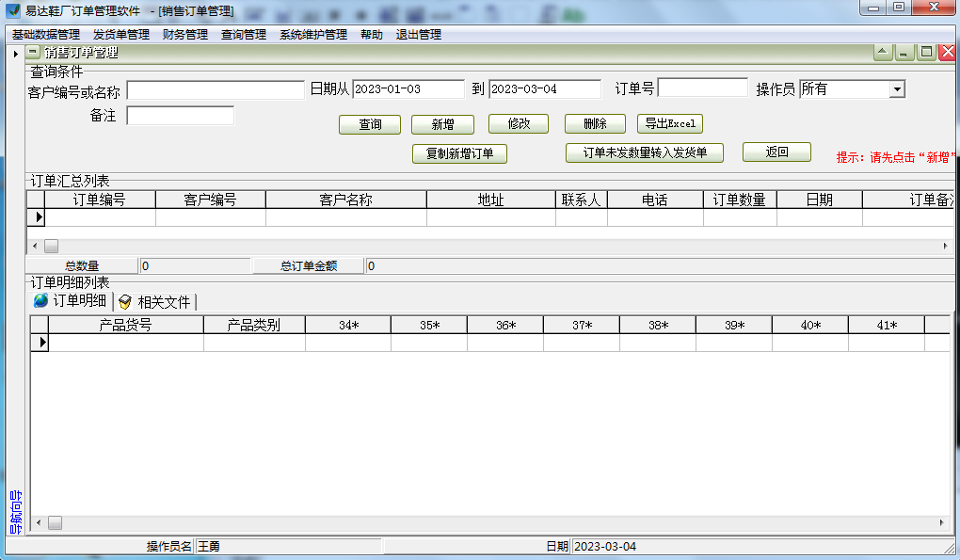
Task: Click the 联系人 column header
Action: (582, 200)
